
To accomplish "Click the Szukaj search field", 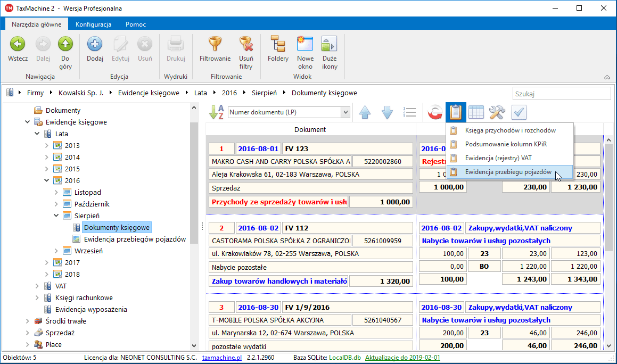I will 561,94.
